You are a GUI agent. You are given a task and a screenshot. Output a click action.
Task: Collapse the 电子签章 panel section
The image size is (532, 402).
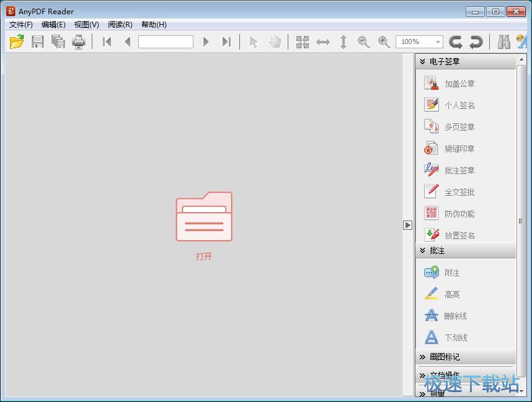point(423,61)
